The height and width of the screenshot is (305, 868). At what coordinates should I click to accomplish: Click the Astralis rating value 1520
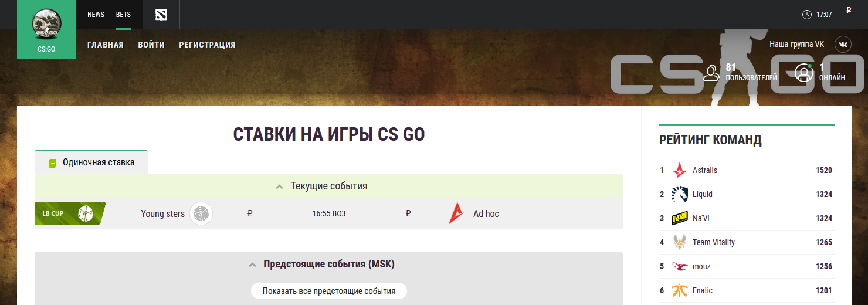coord(824,170)
